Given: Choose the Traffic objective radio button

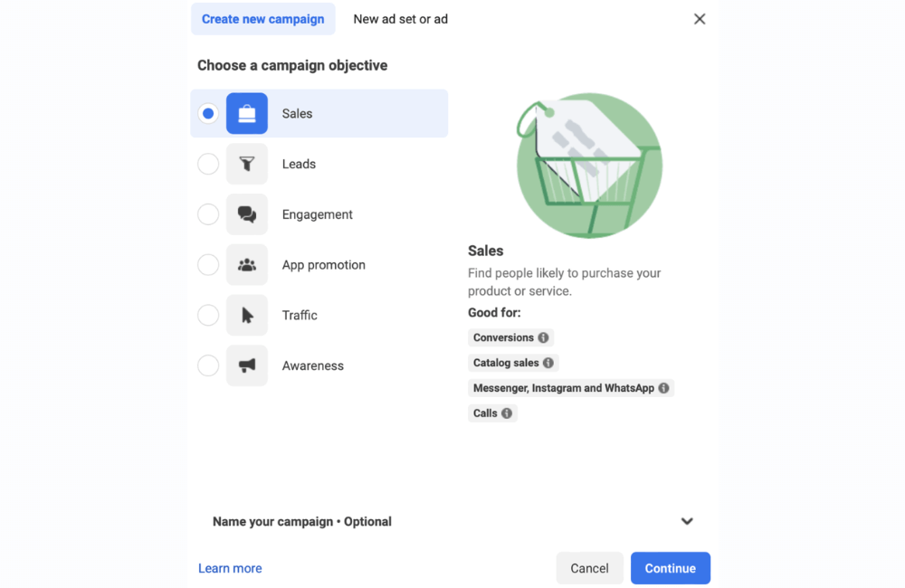Looking at the screenshot, I should coord(208,316).
